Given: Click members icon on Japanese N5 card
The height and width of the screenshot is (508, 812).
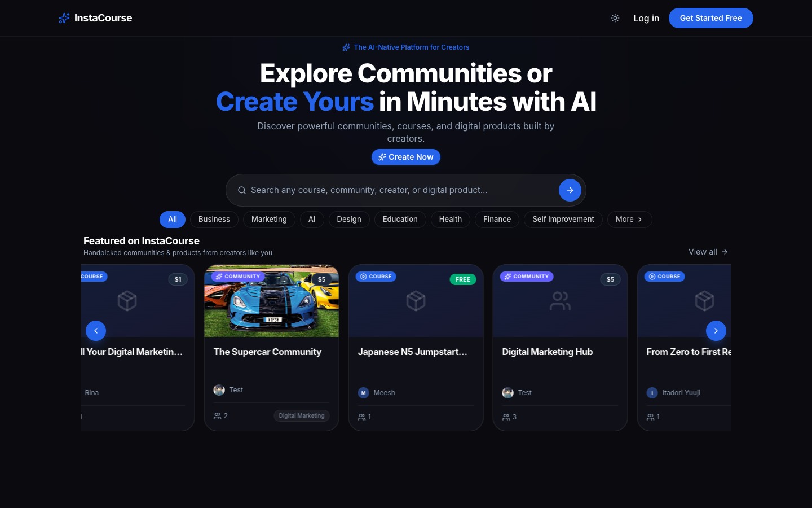Looking at the screenshot, I should pyautogui.click(x=361, y=417).
